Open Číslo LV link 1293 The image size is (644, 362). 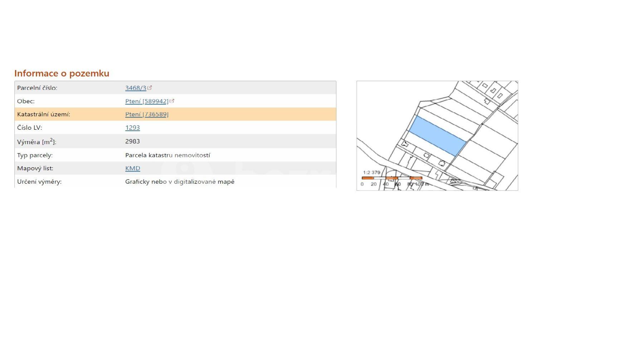[x=132, y=128]
